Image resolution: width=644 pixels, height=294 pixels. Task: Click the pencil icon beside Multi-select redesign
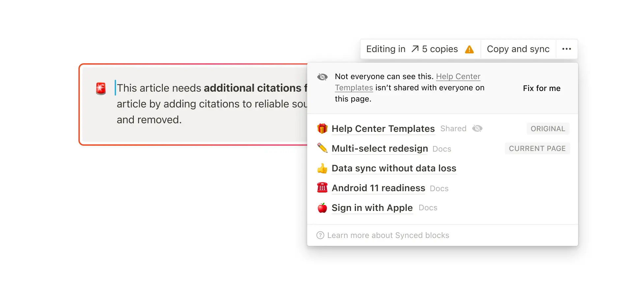[322, 148]
